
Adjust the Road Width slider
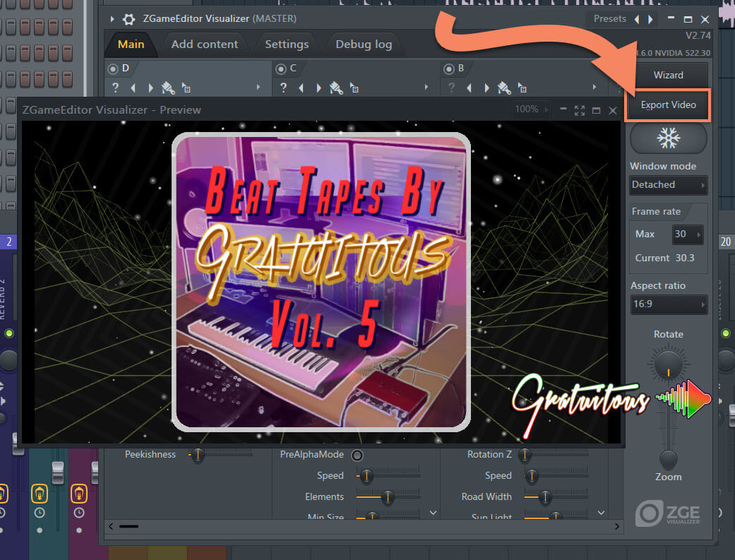click(x=545, y=497)
